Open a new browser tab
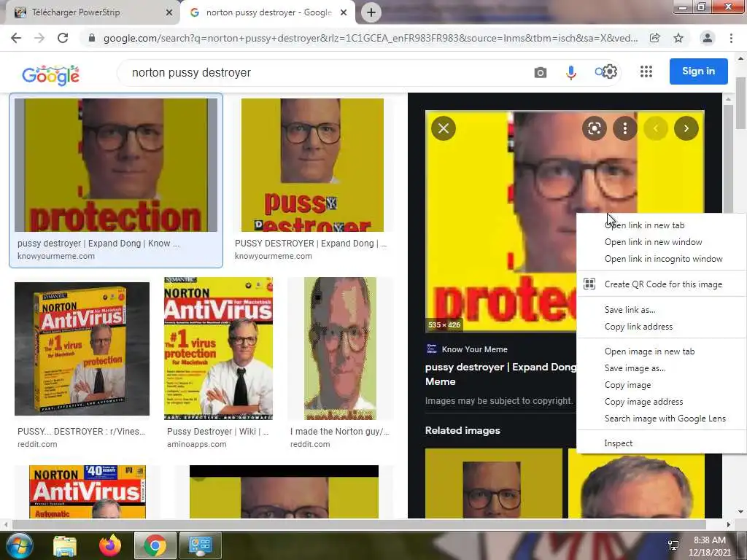 [371, 12]
